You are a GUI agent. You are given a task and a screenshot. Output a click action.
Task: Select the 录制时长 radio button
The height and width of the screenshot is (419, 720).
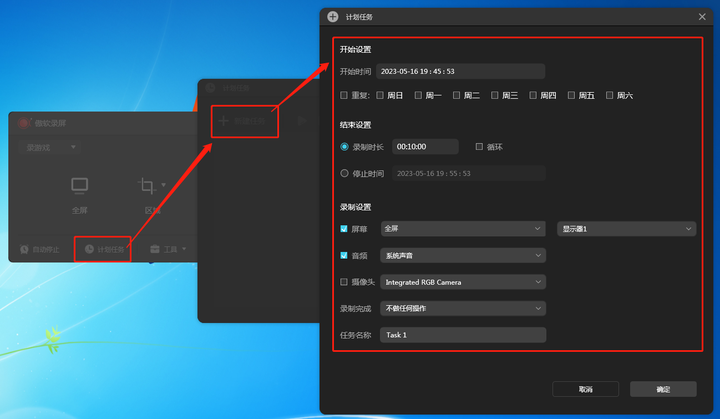click(x=344, y=147)
